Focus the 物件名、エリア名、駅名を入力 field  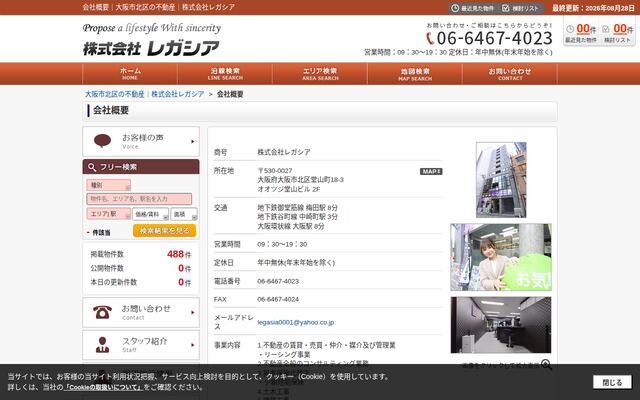[x=139, y=199]
